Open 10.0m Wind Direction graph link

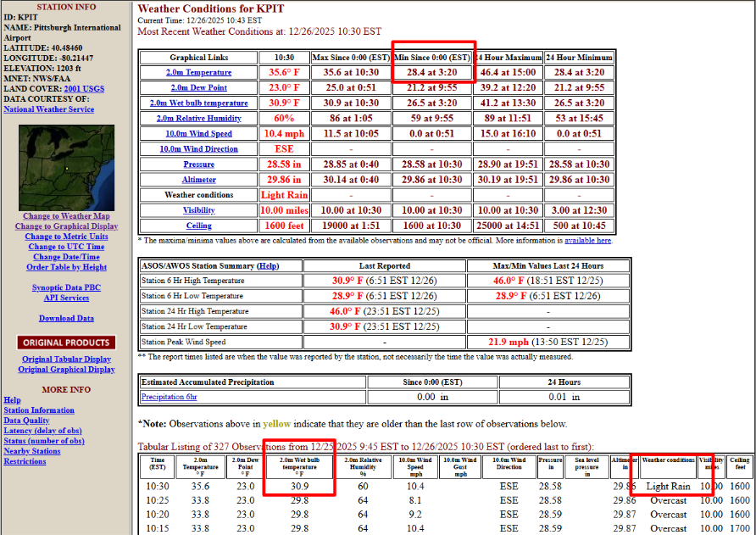pos(198,149)
